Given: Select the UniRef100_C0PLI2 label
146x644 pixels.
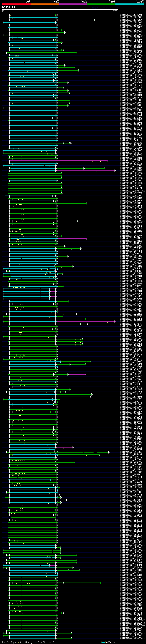Looking at the screenshot, I should [131, 289].
